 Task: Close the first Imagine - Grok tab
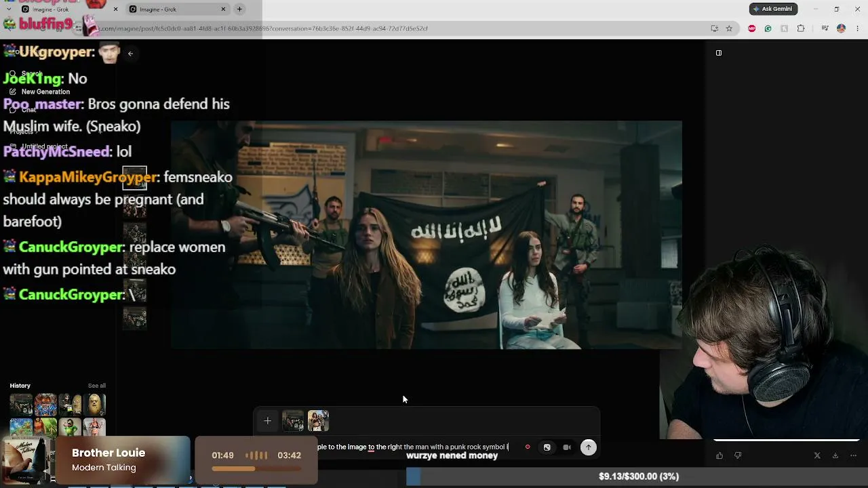pos(115,9)
